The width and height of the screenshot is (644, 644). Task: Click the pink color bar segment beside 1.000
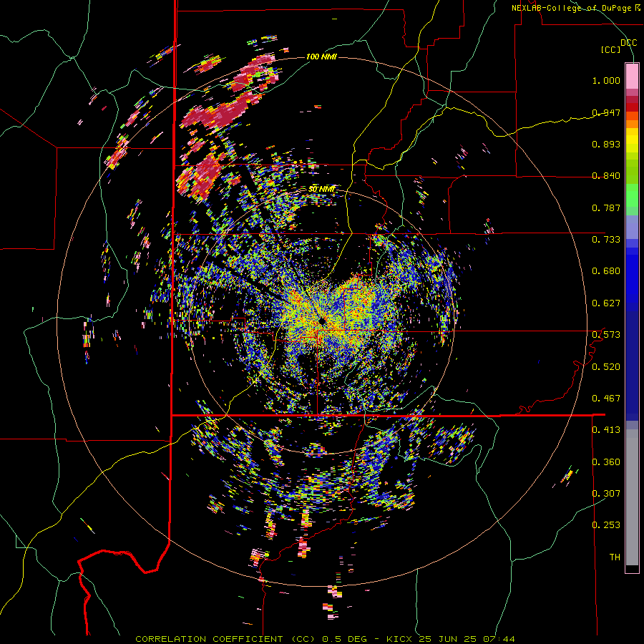632,77
